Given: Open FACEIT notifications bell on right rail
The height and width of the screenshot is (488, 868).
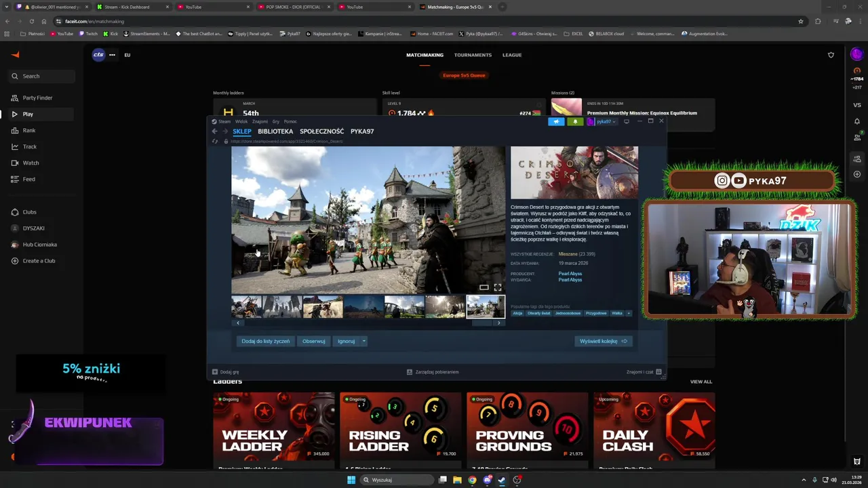Looking at the screenshot, I should click(857, 121).
